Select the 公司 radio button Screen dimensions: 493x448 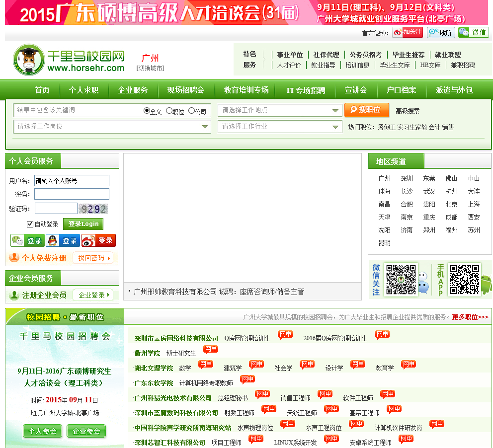[x=191, y=111]
